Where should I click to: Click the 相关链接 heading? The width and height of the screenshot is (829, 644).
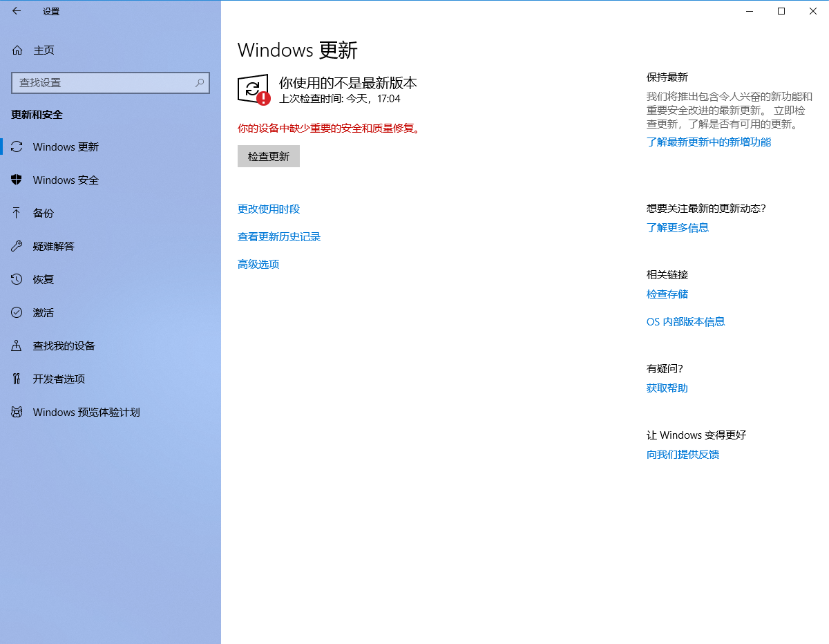click(667, 274)
